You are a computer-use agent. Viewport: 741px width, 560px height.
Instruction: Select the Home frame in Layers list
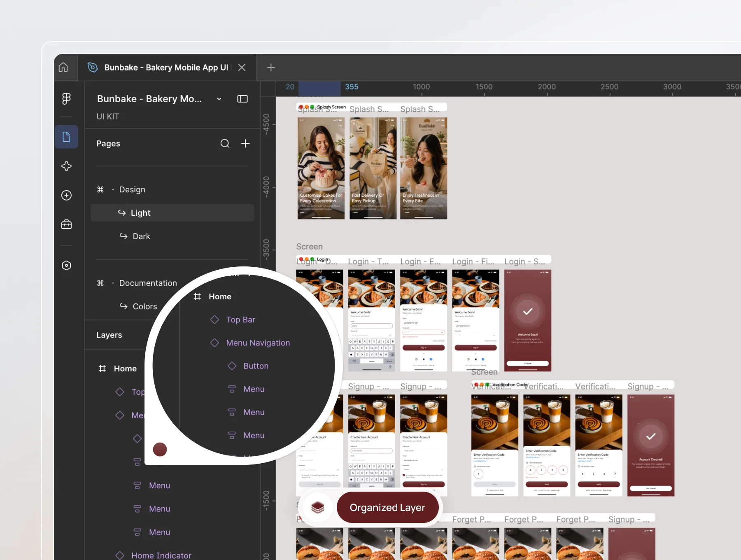[x=125, y=369]
